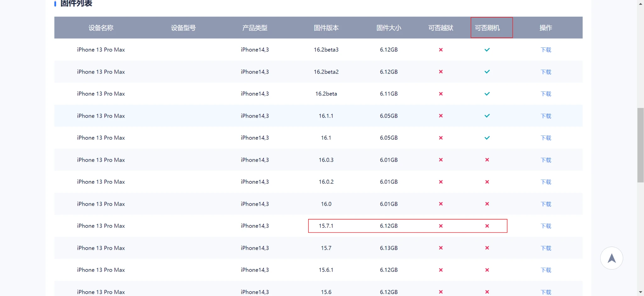Download the 15.7 firmware
This screenshot has height=296, width=644.
pyautogui.click(x=546, y=248)
